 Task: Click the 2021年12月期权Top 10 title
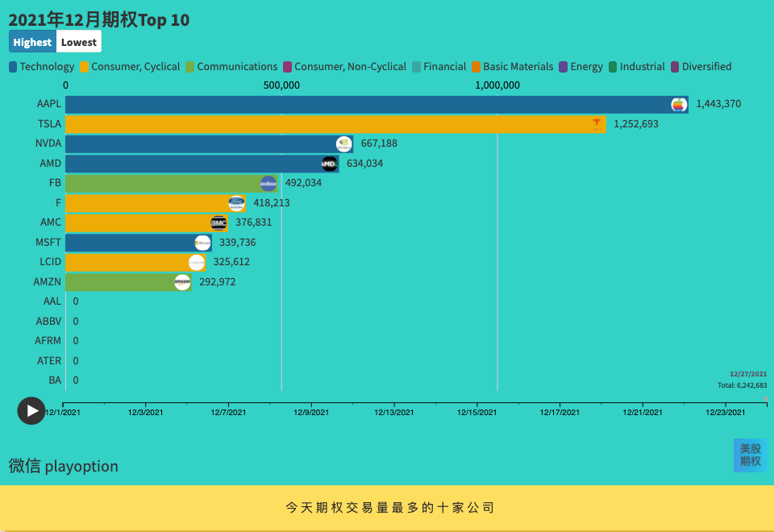point(98,19)
